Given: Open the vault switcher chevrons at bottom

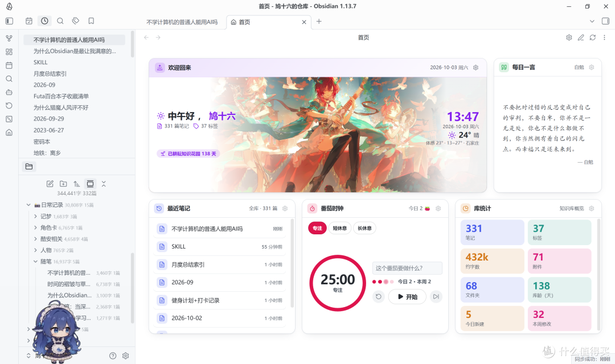Looking at the screenshot, I should click(28, 356).
